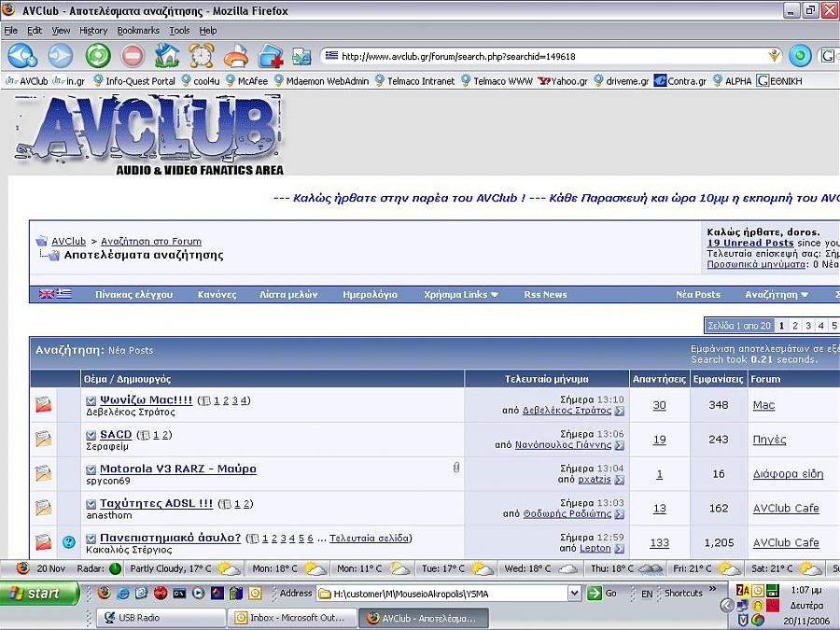
Task: Go to results page 2
Action: [795, 325]
